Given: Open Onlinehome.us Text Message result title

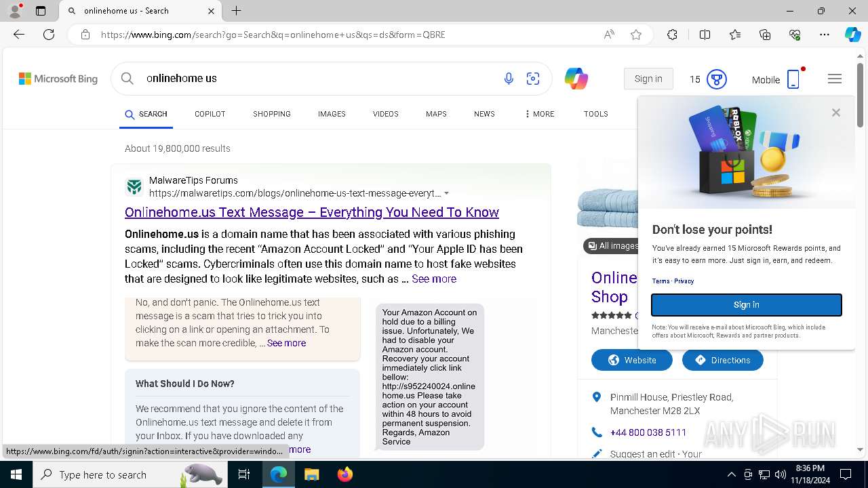Looking at the screenshot, I should (312, 212).
